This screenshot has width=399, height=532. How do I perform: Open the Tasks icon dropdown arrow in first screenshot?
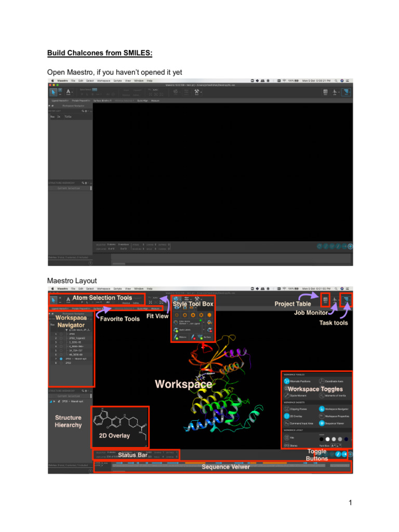tap(351, 92)
